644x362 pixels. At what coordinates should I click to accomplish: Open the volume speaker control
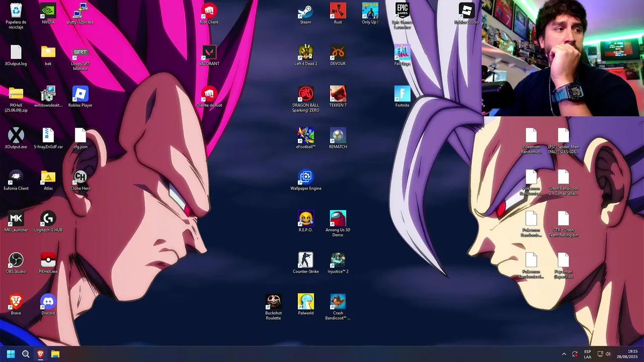pyautogui.click(x=608, y=354)
